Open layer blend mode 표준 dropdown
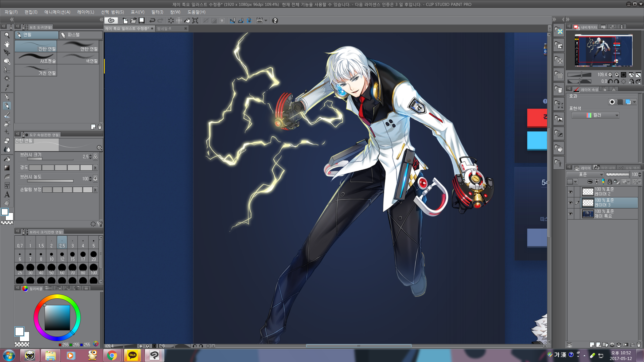Image resolution: width=644 pixels, height=362 pixels. (585, 175)
